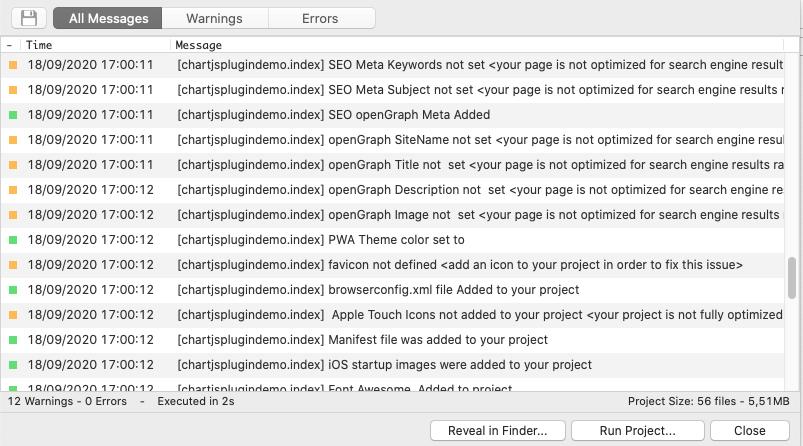The width and height of the screenshot is (803, 446).
Task: Switch to the All Messages tab
Action: [109, 18]
